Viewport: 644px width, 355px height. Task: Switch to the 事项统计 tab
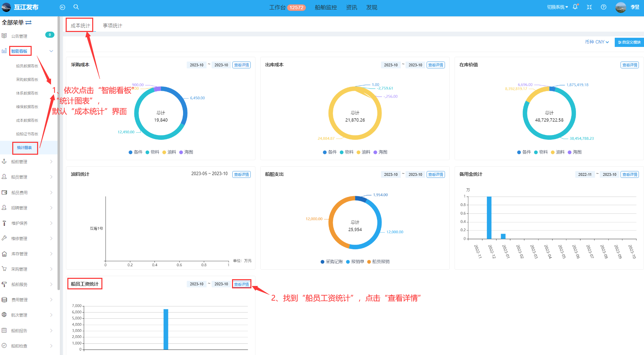[x=113, y=26]
